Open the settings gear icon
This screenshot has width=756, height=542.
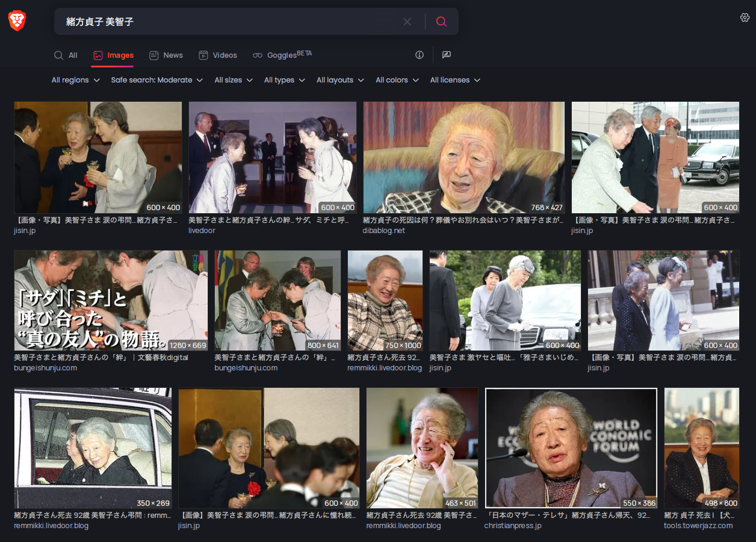pyautogui.click(x=745, y=17)
